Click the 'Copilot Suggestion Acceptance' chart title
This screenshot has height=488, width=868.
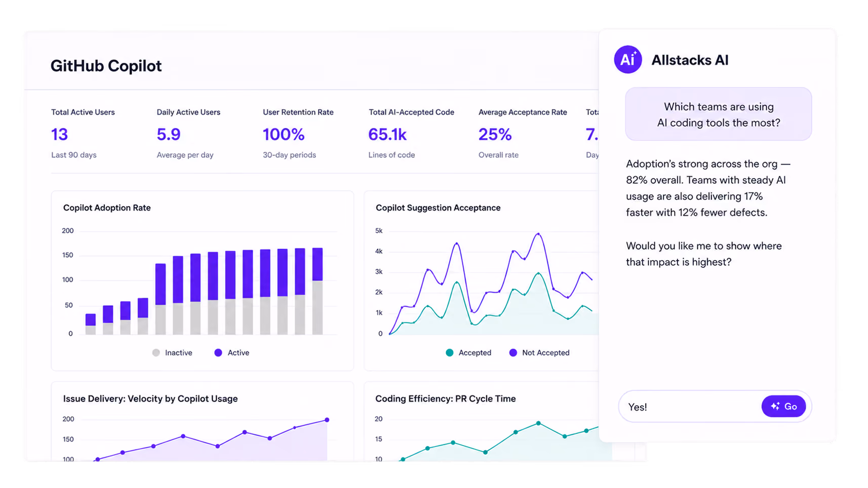pos(438,208)
